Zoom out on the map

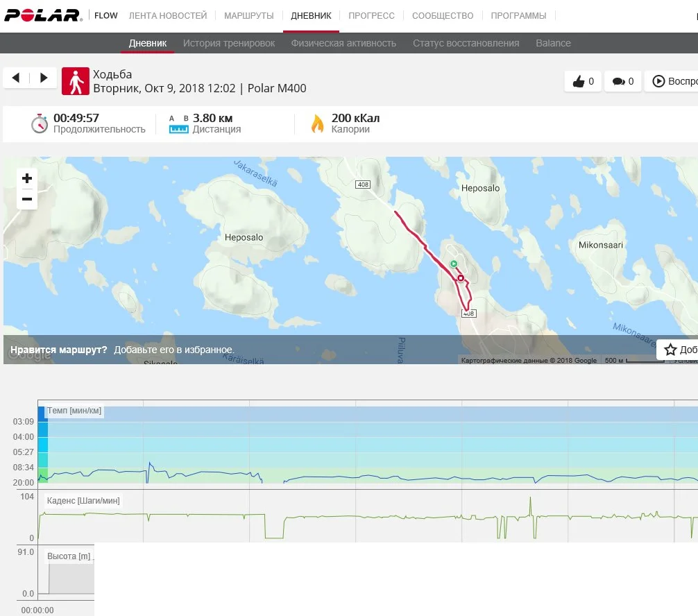27,199
